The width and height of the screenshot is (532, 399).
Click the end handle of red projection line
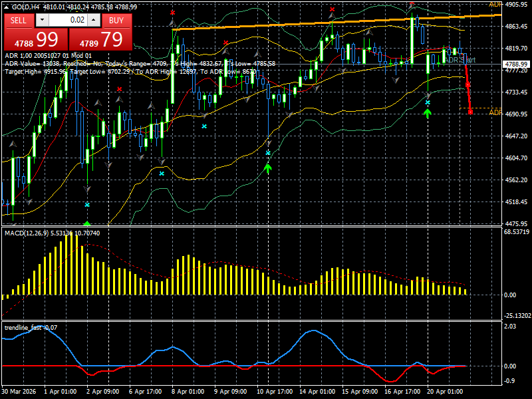pyautogui.click(x=470, y=112)
